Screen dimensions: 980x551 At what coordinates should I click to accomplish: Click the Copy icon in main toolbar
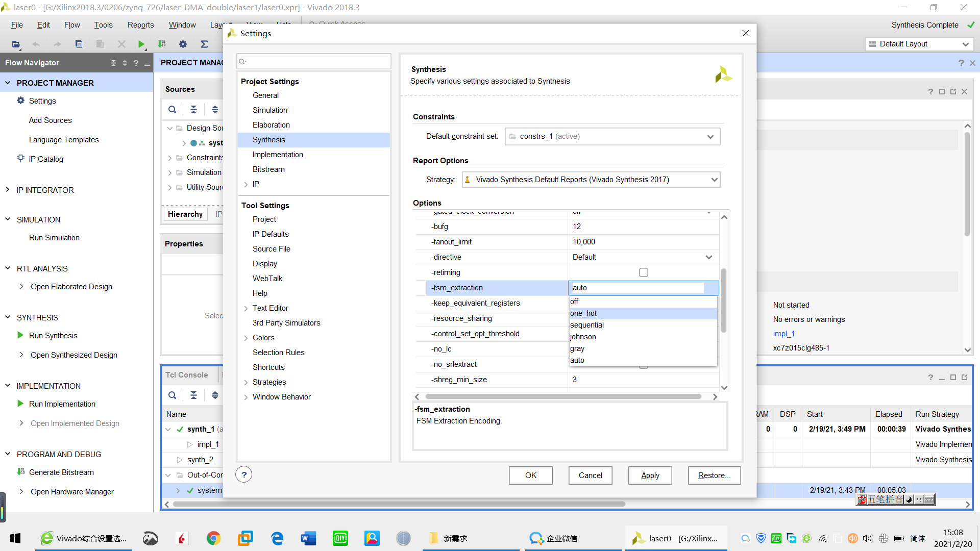point(79,44)
